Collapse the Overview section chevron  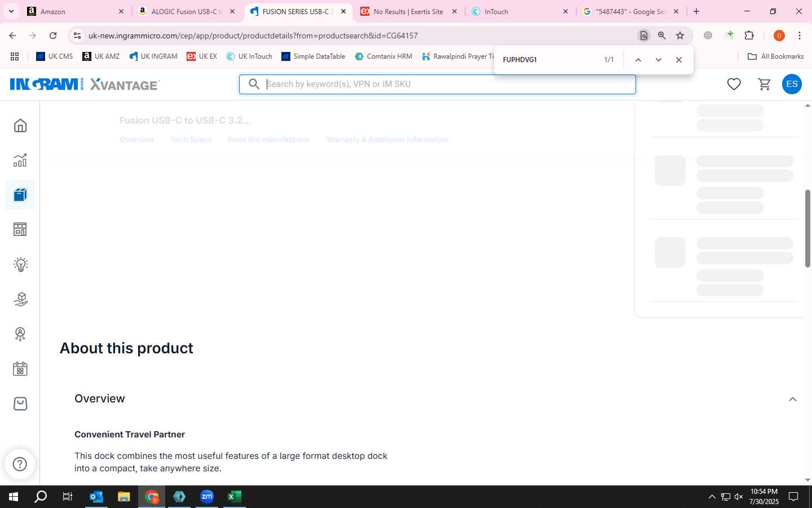pyautogui.click(x=793, y=399)
